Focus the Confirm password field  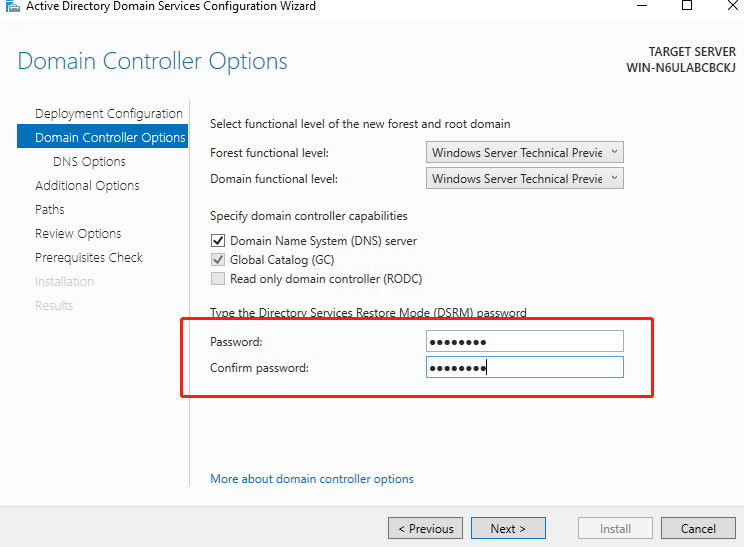pyautogui.click(x=524, y=367)
